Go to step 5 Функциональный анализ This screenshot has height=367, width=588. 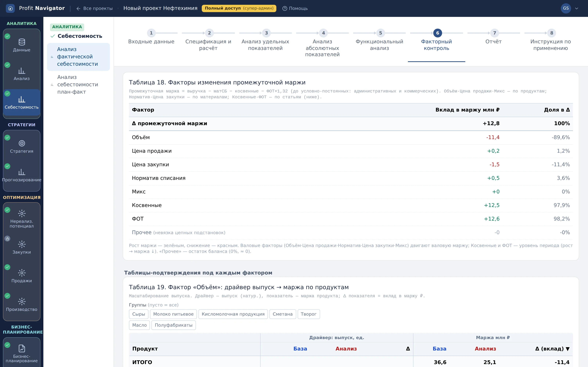tap(379, 41)
